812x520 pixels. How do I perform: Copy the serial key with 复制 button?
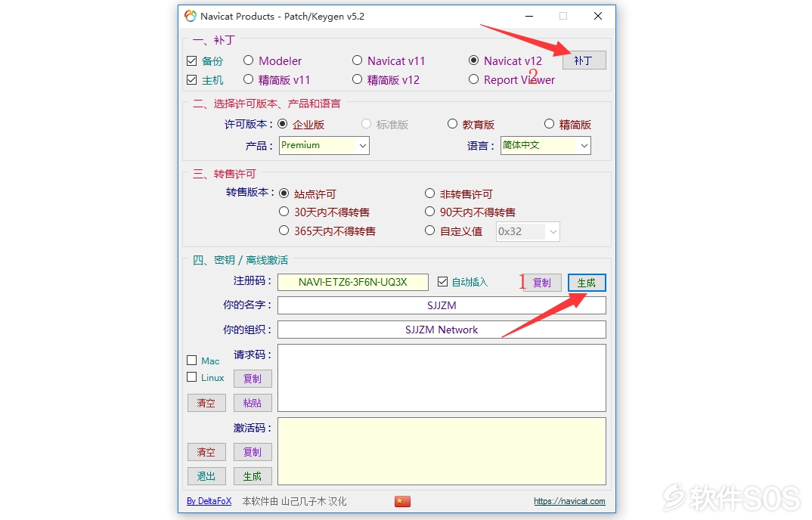pos(542,283)
